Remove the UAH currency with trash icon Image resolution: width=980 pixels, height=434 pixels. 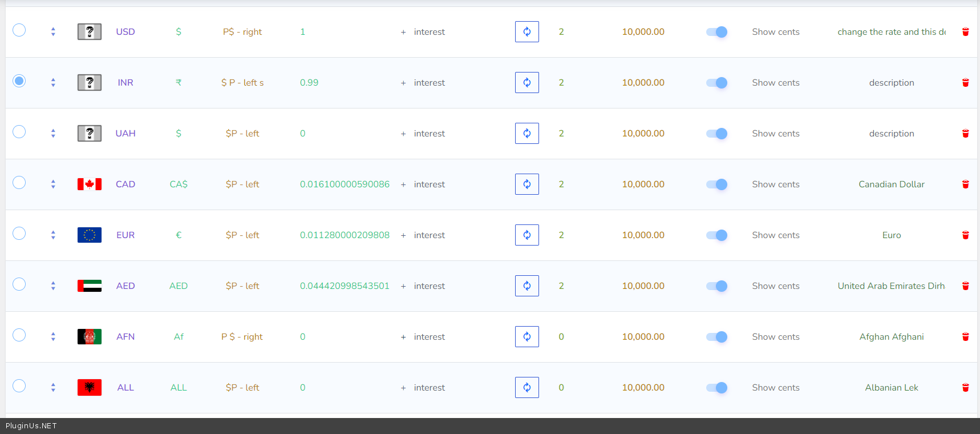pos(965,134)
